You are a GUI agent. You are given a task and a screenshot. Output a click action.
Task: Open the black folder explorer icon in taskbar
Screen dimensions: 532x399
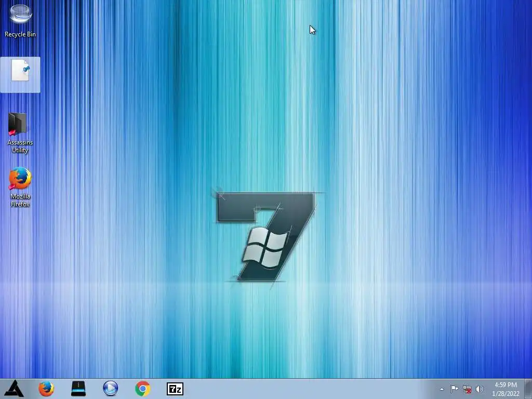pyautogui.click(x=78, y=389)
